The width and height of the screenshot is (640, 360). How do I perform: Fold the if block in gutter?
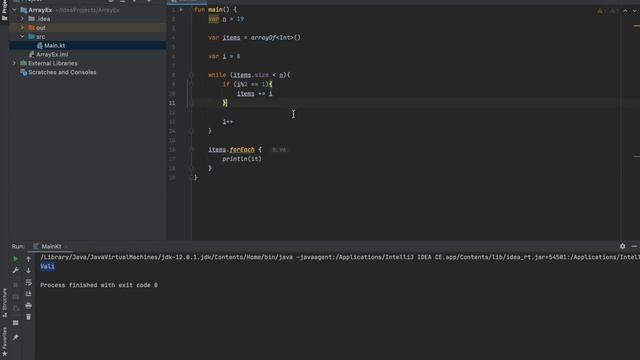pyautogui.click(x=191, y=84)
